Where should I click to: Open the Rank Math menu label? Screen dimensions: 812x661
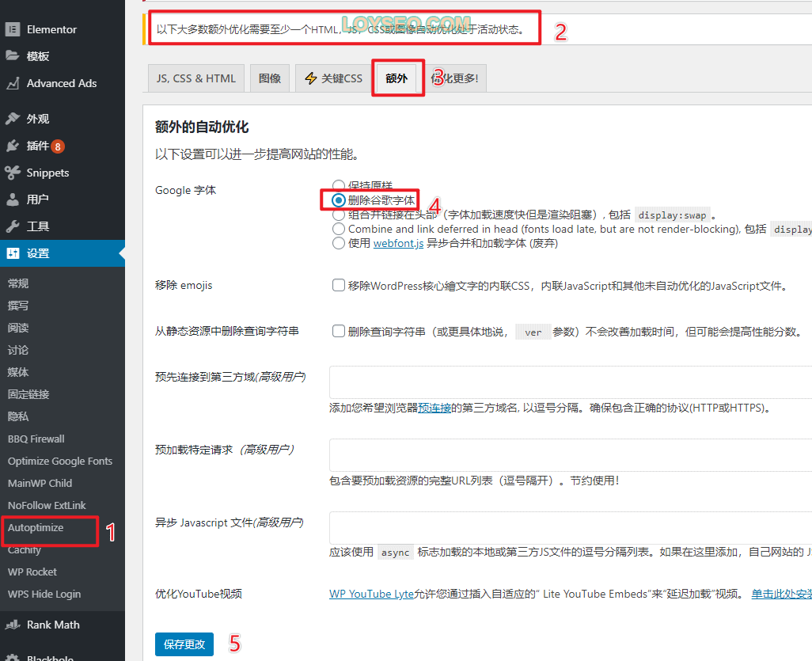pyautogui.click(x=53, y=625)
